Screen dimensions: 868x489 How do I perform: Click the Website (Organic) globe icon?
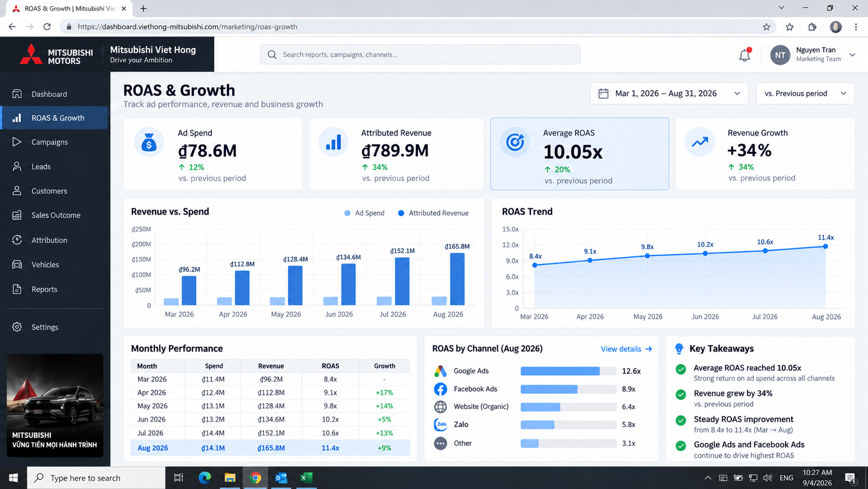click(440, 407)
